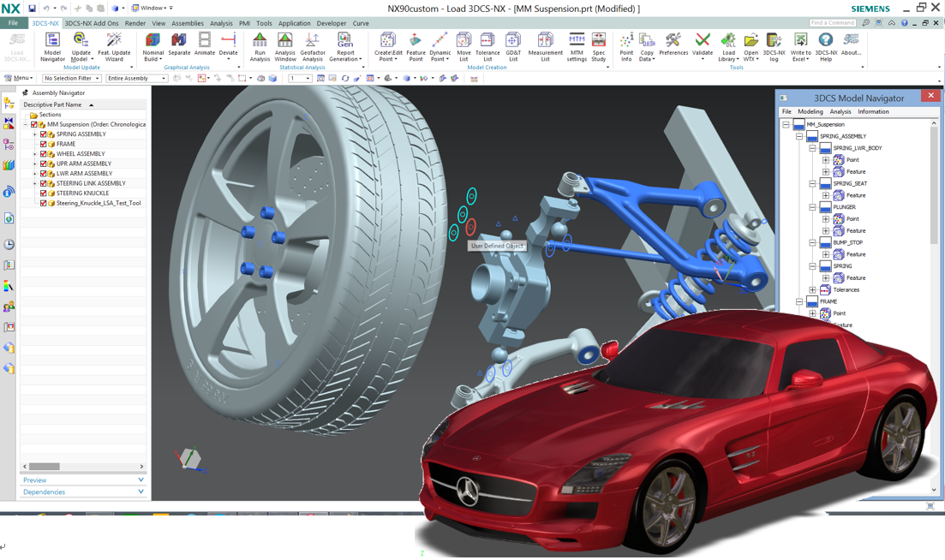Collapse SPRING_LWR_BODY in Model Navigator
Screen dimensions: 945x560
[812, 148]
